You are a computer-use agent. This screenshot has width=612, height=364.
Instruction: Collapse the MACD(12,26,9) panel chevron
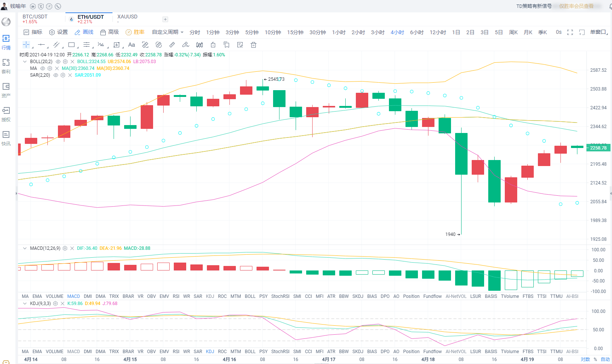click(25, 248)
